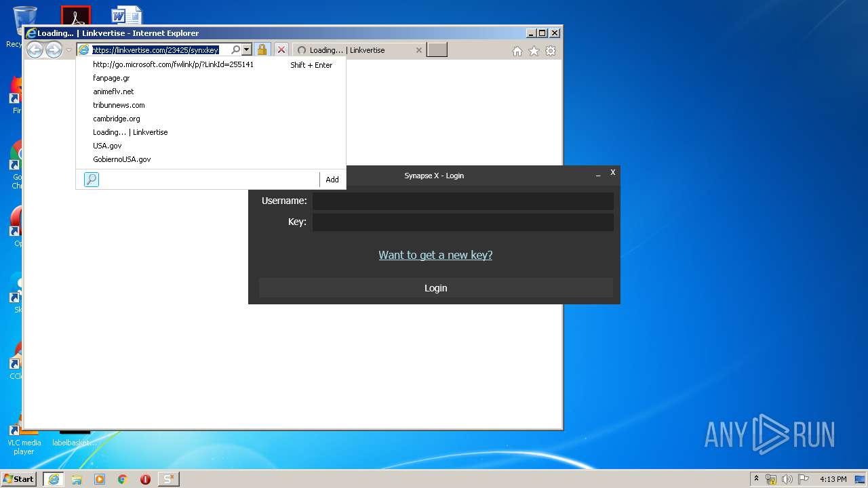Open the Action Center flag icon
This screenshot has width=868, height=488.
point(804,479)
